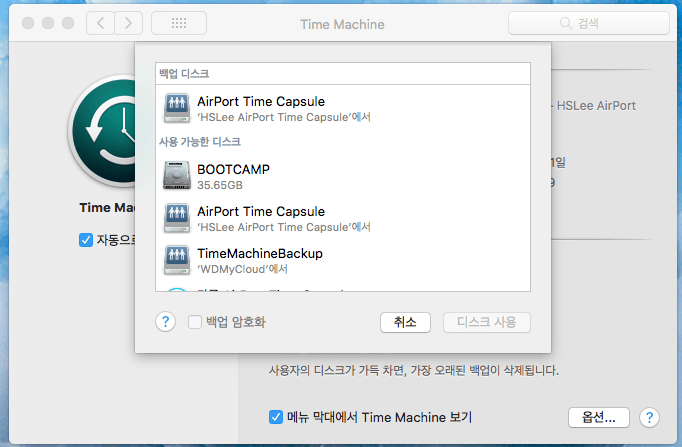Click the BOOTCAMP hard drive icon
The width and height of the screenshot is (682, 447).
[177, 176]
